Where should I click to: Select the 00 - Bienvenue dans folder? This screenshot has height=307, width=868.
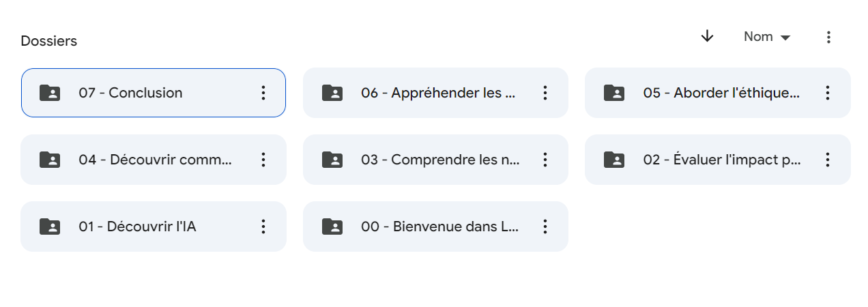[x=435, y=226]
